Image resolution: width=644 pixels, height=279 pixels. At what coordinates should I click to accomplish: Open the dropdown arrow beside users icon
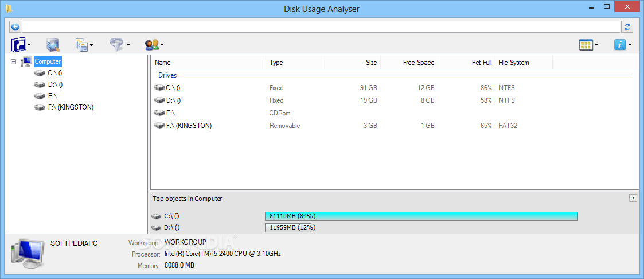click(x=162, y=45)
